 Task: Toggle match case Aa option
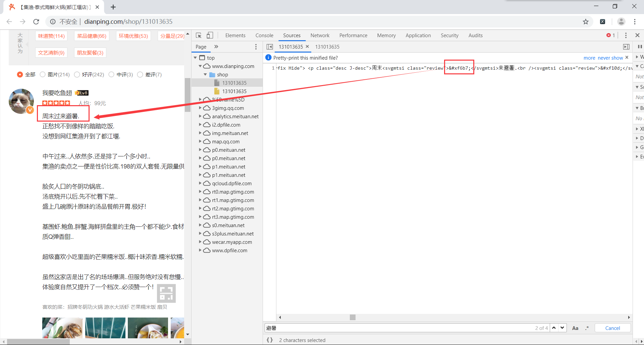[x=575, y=328]
